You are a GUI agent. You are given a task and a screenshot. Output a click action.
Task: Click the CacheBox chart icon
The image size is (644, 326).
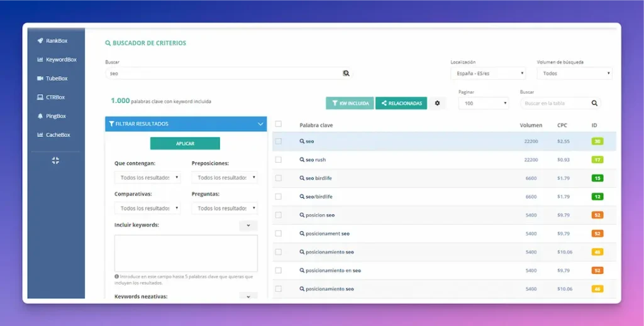(x=40, y=135)
